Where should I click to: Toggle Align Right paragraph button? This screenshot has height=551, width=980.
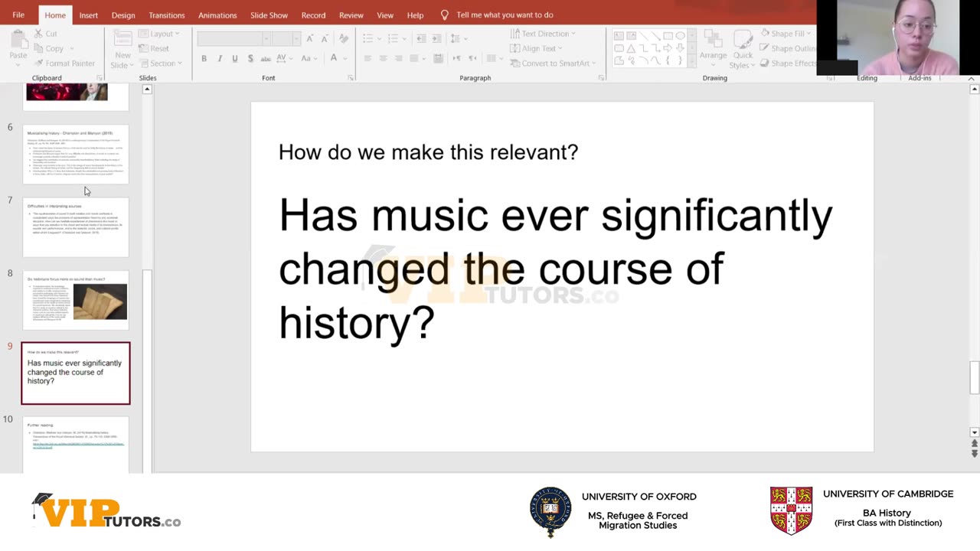398,58
